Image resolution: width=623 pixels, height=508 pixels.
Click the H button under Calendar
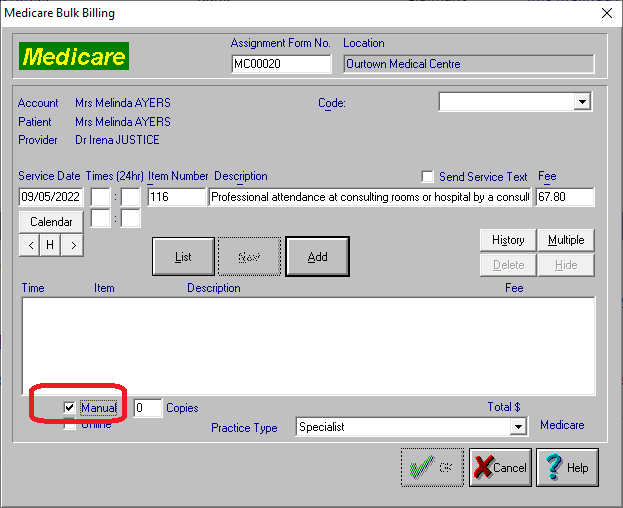tap(50, 245)
